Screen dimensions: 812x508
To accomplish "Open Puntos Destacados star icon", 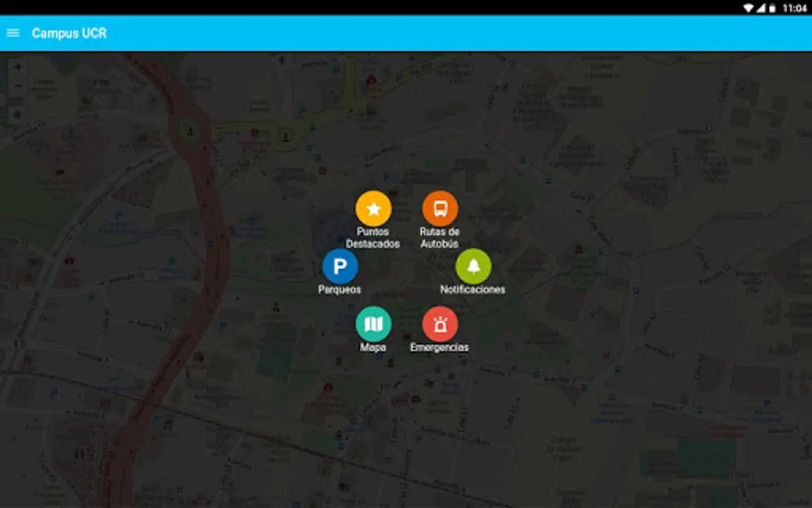I will tap(373, 209).
